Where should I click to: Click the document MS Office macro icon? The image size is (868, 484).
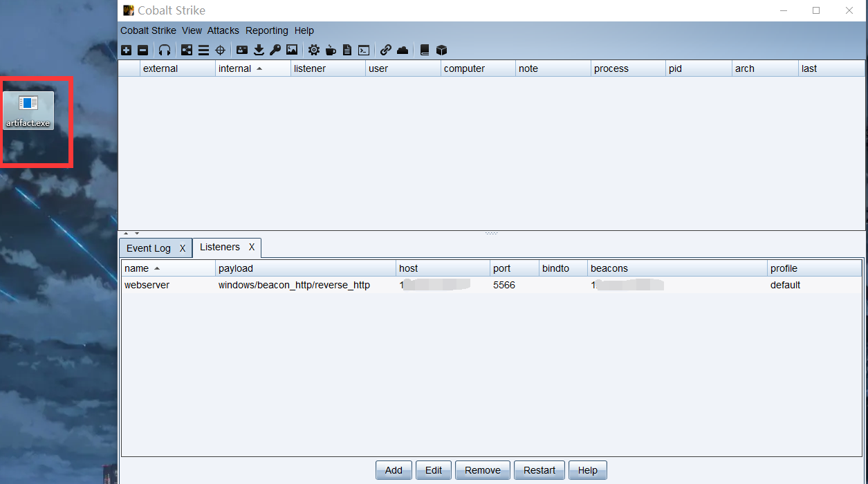[x=347, y=50]
